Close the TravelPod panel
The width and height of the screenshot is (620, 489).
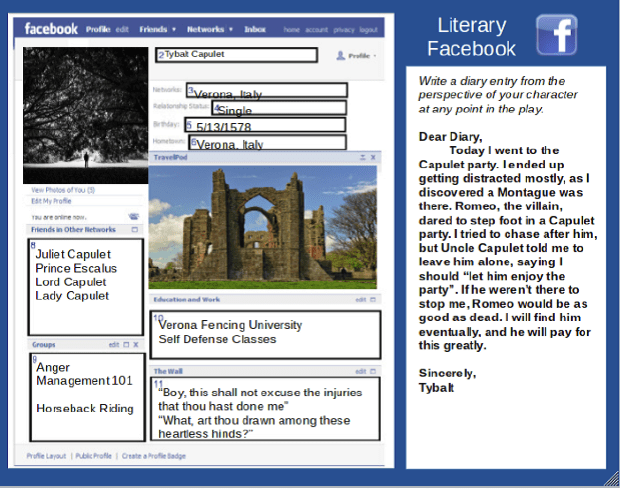[373, 158]
